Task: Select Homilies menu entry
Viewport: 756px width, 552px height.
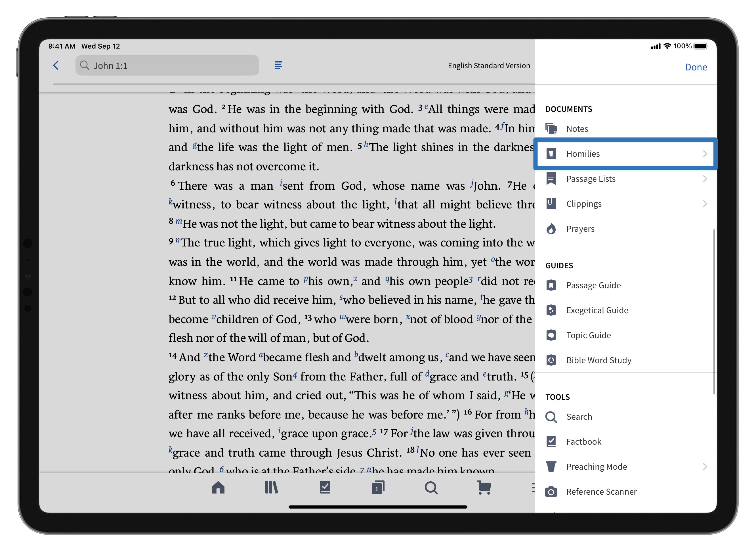Action: click(x=625, y=154)
